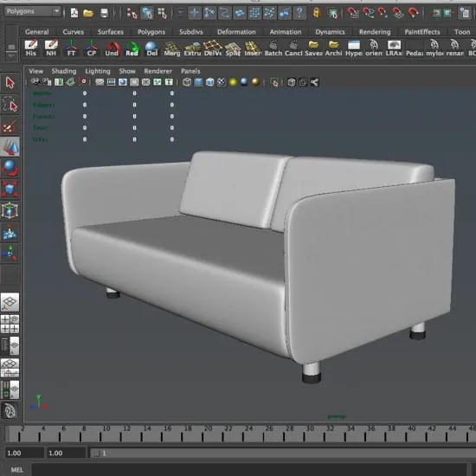Viewport: 476px width, 476px height.
Task: Switch to the Curves shelf tab
Action: point(74,32)
